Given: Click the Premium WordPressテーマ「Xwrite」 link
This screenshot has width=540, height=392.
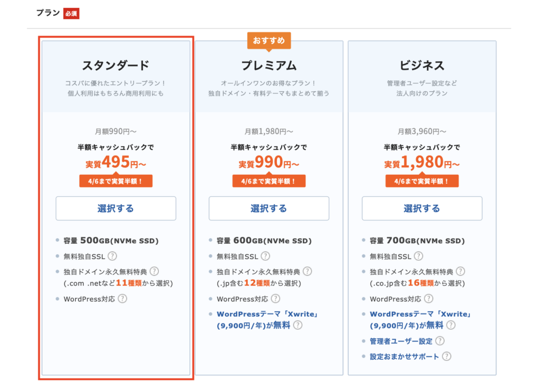Looking at the screenshot, I should (x=267, y=314).
